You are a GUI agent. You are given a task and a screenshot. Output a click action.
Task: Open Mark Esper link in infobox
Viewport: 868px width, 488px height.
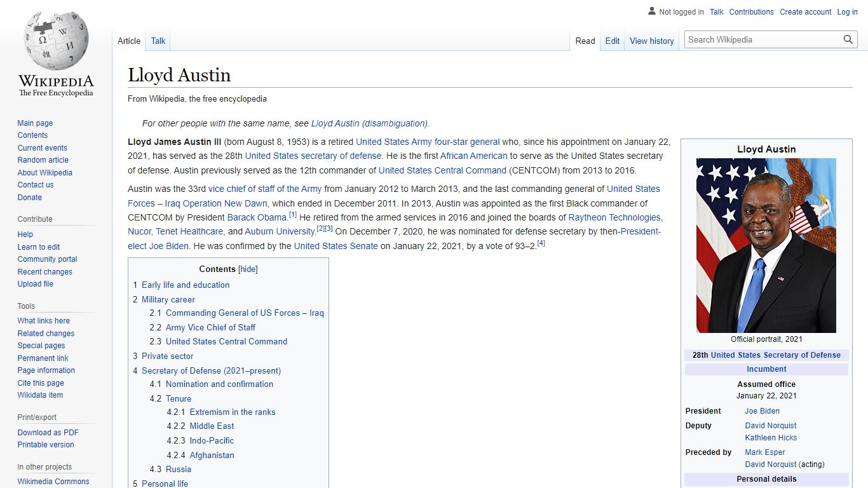765,452
